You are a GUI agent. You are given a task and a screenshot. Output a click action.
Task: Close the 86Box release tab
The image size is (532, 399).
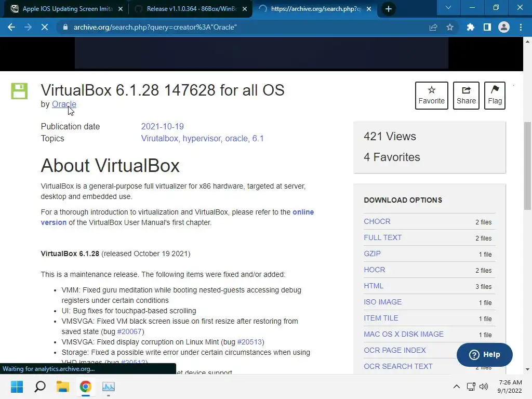click(245, 9)
